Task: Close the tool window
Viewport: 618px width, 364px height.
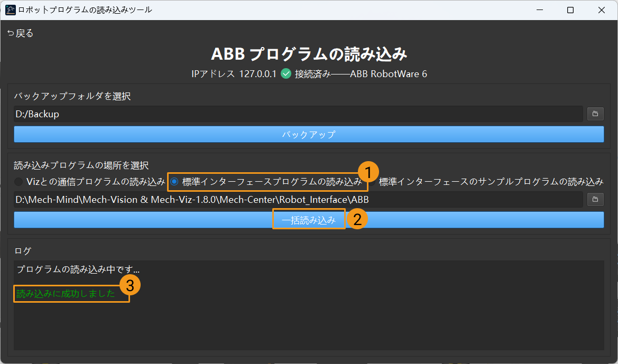Action: pos(602,10)
